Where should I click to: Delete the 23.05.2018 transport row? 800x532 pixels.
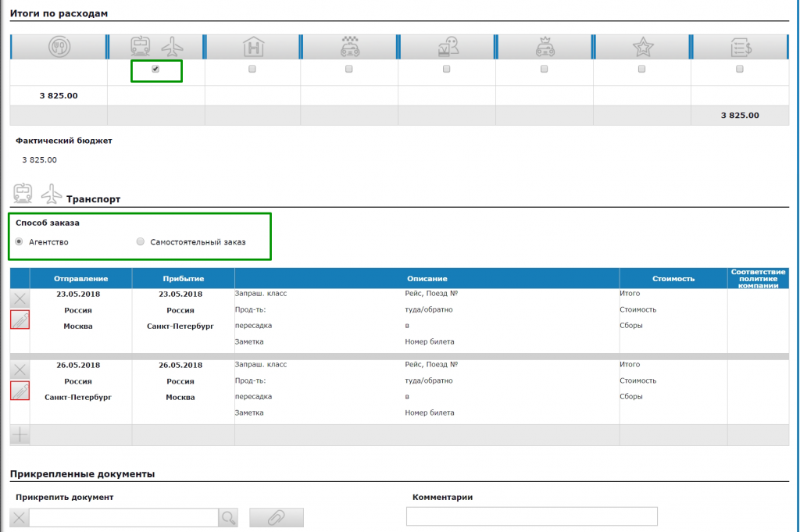[x=20, y=298]
